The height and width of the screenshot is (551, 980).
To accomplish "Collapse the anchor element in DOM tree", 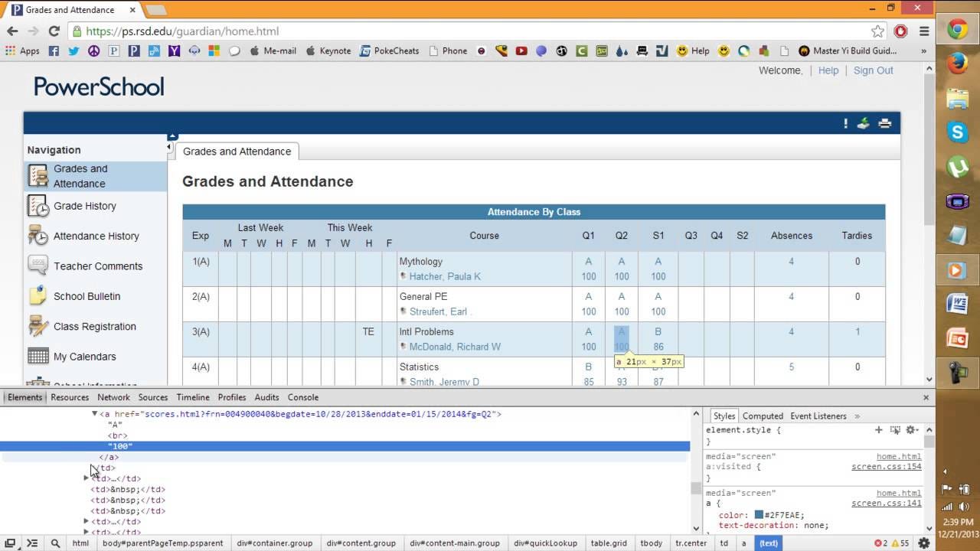I will [94, 414].
